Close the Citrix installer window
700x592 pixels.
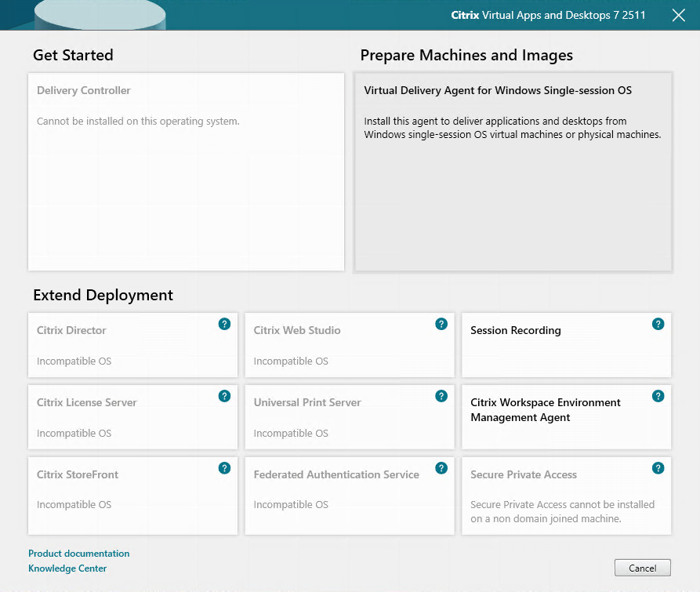(679, 16)
